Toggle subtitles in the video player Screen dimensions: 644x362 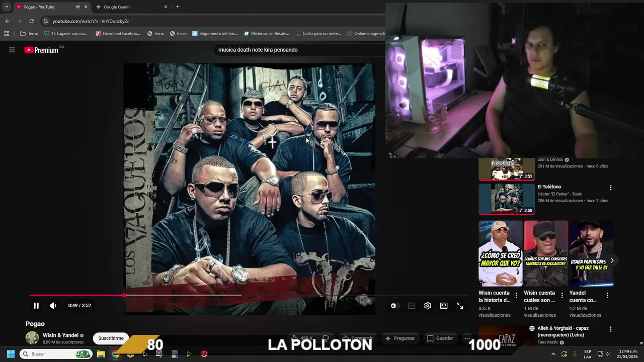412,306
